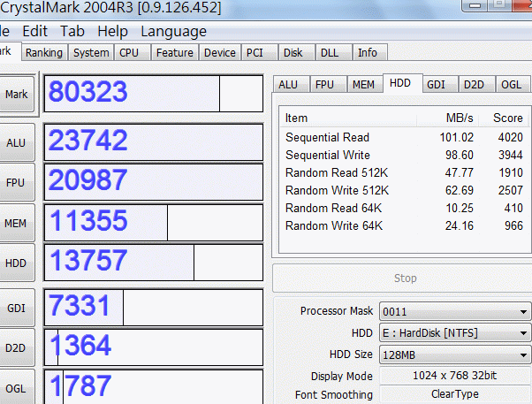Minimize the CrystalMark window
The width and height of the screenshot is (532, 404).
475,4
